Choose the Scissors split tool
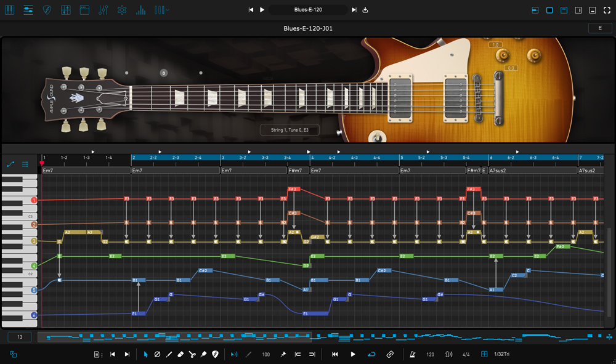Image resolution: width=616 pixels, height=364 pixels. click(192, 354)
